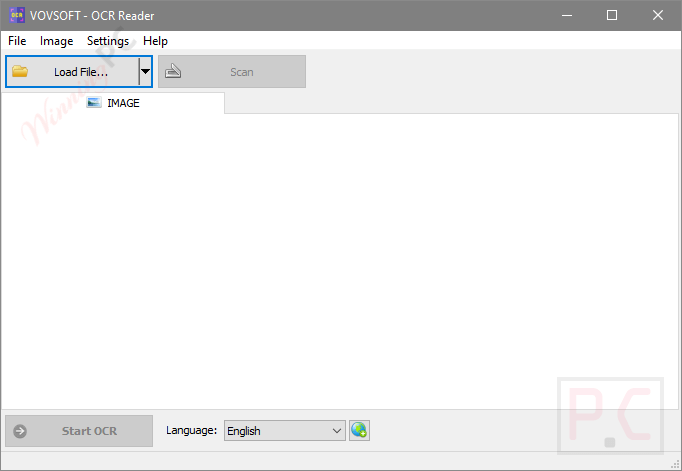Open the Settings menu

108,41
